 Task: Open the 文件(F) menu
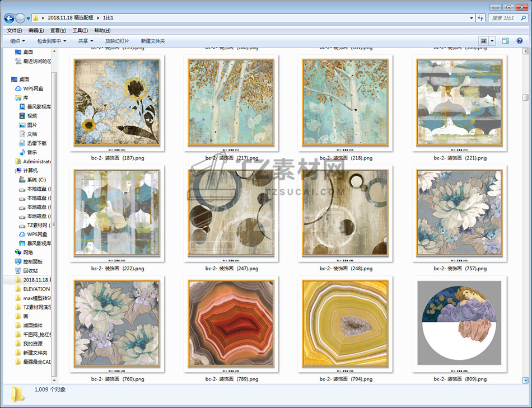tap(14, 30)
